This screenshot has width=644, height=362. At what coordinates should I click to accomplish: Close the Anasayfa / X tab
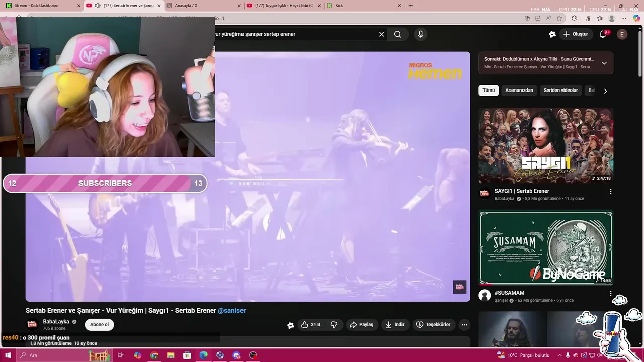coord(239,6)
